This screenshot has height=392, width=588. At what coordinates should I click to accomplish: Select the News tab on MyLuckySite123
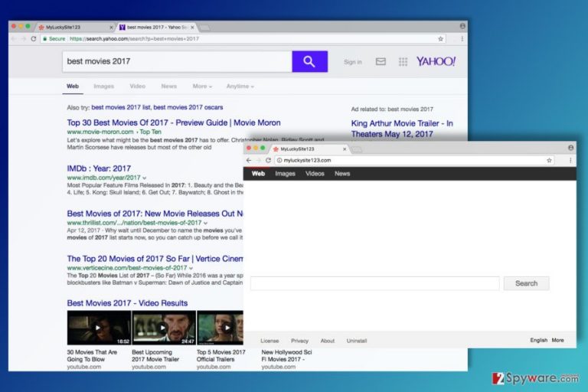[342, 174]
